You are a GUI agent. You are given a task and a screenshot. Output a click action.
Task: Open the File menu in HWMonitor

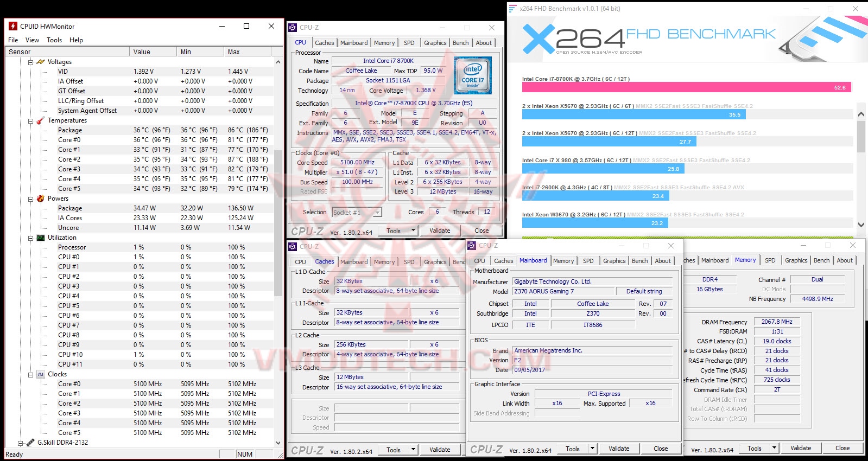tap(13, 40)
